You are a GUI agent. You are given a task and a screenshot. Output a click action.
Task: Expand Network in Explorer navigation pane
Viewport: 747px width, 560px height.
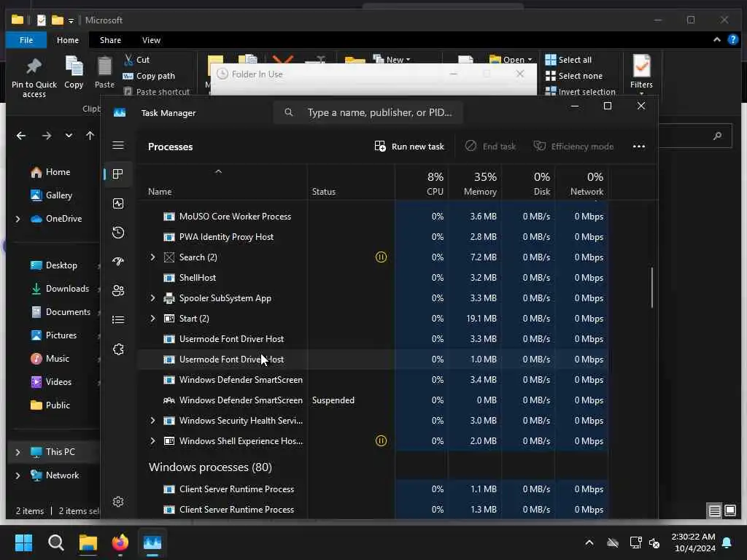18,475
